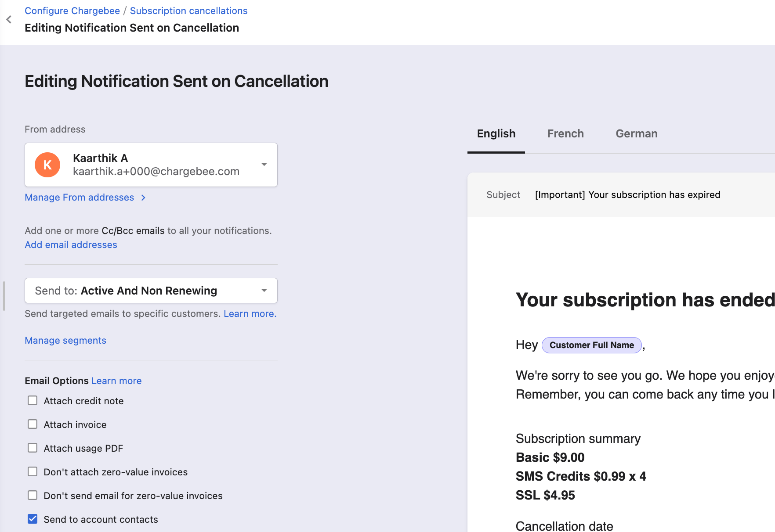Open the Manage segments link

tap(65, 340)
